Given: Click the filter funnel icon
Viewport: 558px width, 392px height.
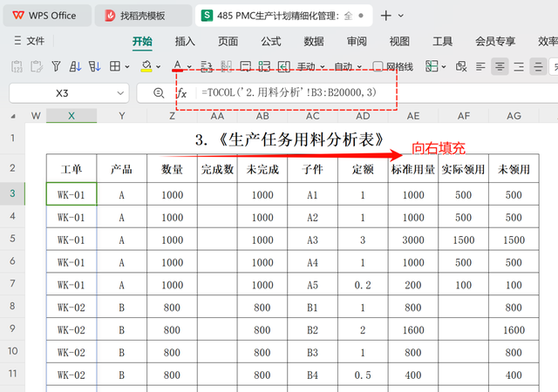Looking at the screenshot, I should point(56,66).
